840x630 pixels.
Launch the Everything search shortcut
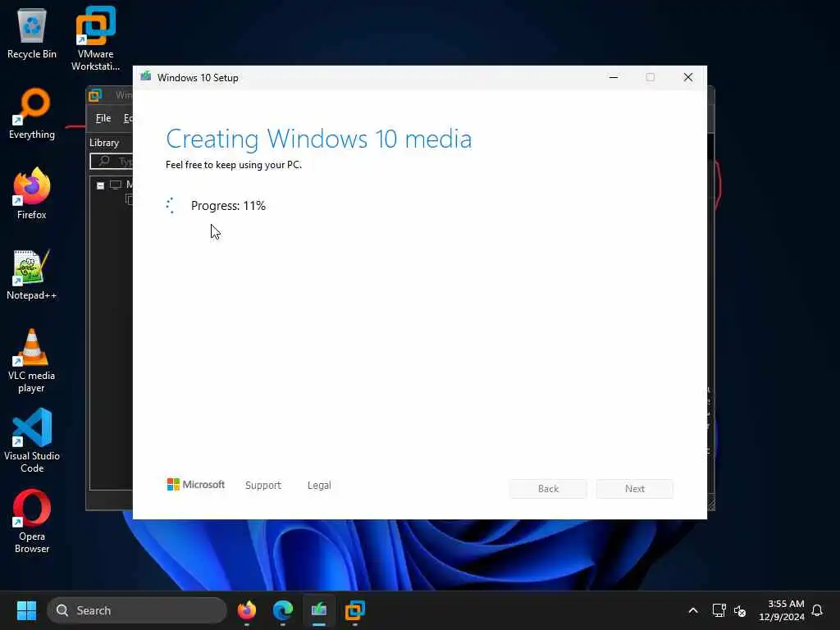click(32, 114)
